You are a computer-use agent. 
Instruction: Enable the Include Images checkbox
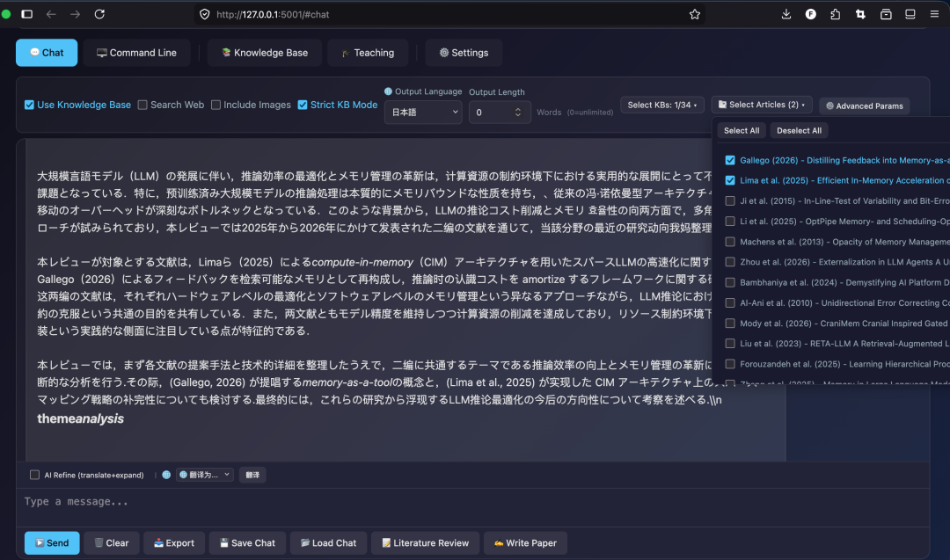216,105
